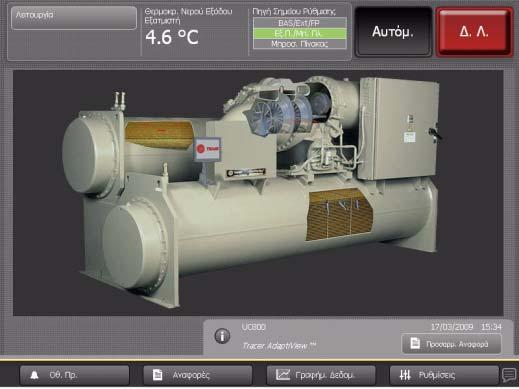
Task: Open the Προσαρμ. Αναφορά custom report
Action: click(x=451, y=344)
